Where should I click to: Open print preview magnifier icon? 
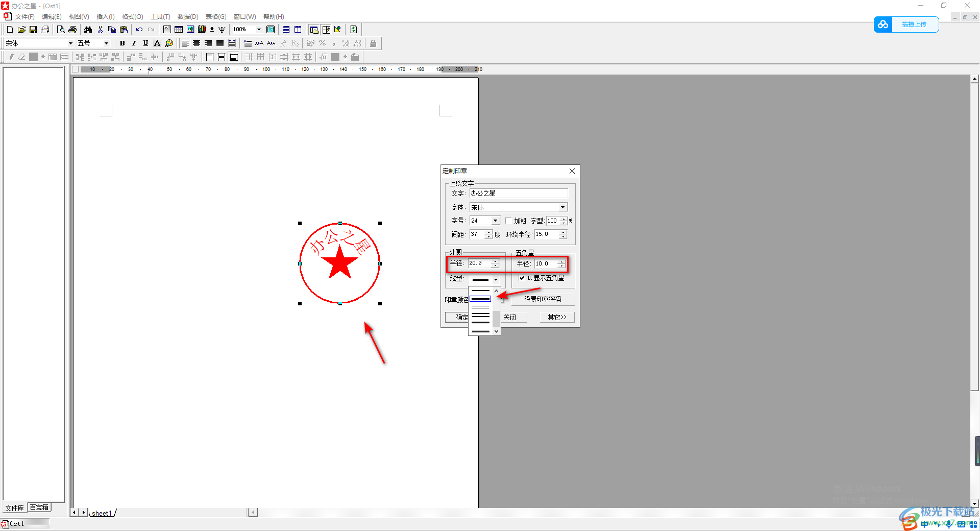(61, 30)
